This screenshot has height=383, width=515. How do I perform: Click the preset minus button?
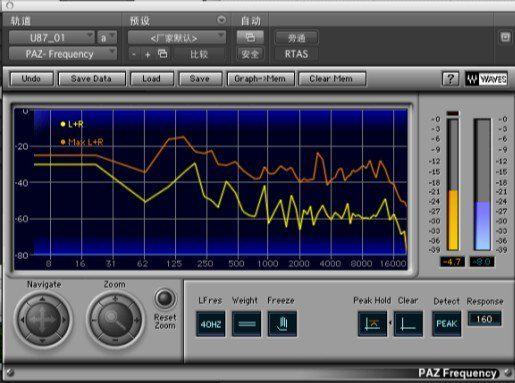[134, 54]
